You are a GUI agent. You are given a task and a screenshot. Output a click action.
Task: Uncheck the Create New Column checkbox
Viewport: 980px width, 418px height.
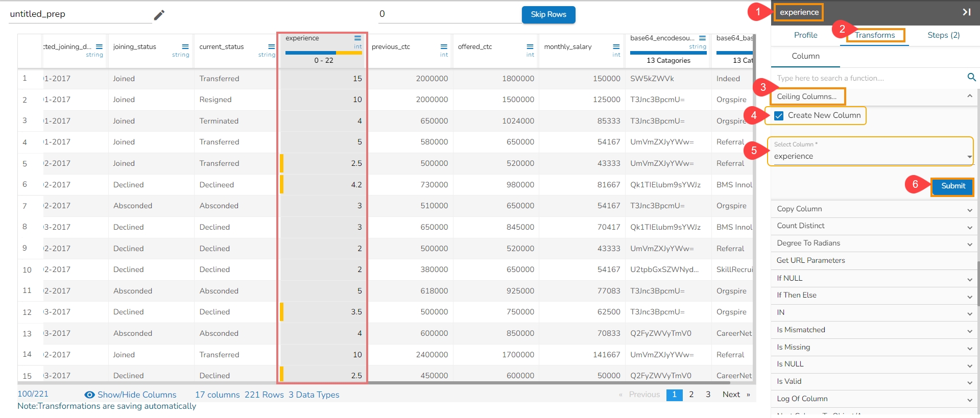click(779, 116)
